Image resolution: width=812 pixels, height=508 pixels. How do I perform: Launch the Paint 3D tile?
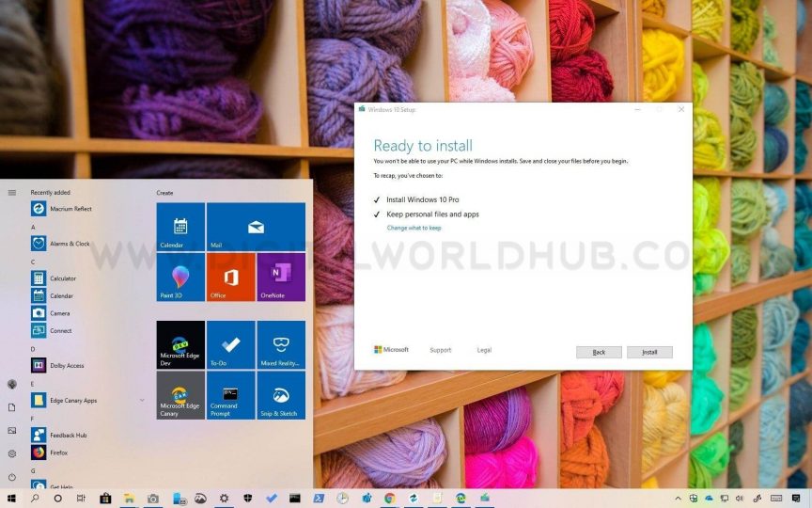point(180,278)
